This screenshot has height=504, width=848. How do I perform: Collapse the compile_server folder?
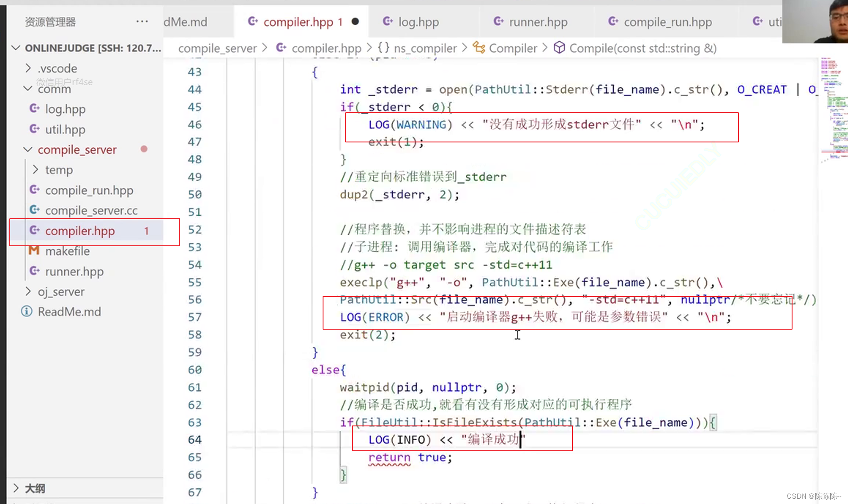pos(28,150)
